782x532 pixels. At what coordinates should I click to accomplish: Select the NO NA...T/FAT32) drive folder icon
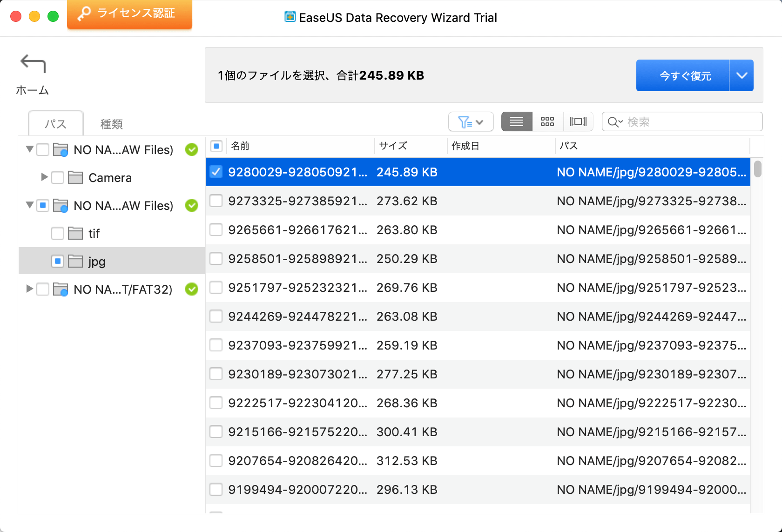click(61, 289)
